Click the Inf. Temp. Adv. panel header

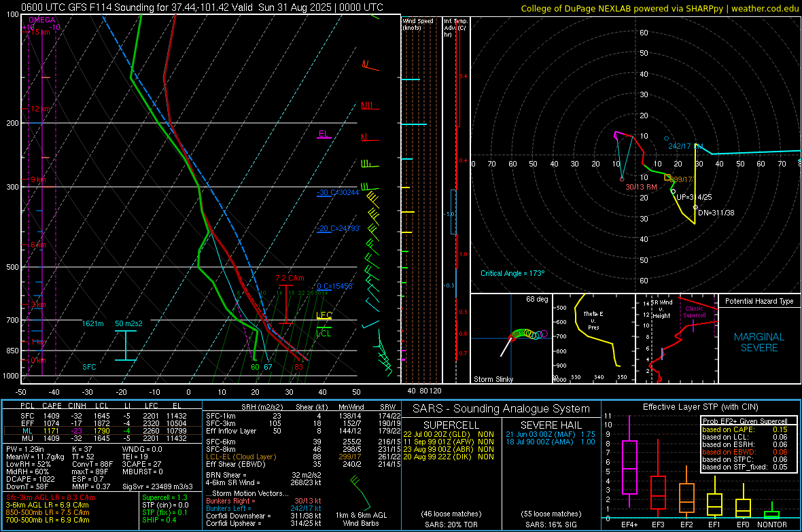click(456, 28)
